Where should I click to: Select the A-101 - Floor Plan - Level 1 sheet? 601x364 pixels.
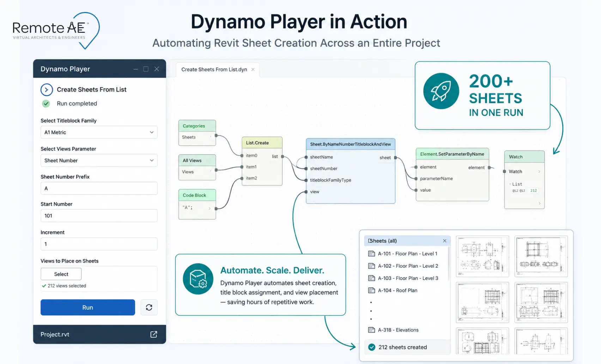407,254
